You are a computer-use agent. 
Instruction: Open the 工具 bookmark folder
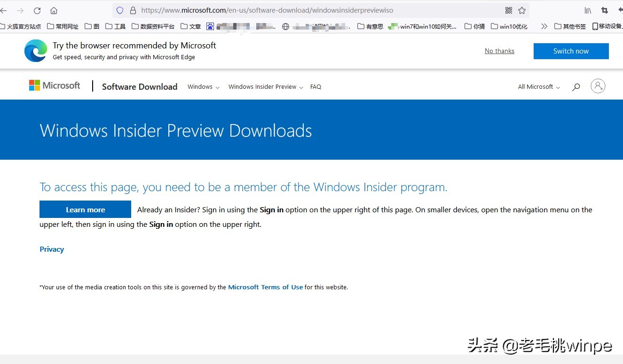[x=116, y=26]
